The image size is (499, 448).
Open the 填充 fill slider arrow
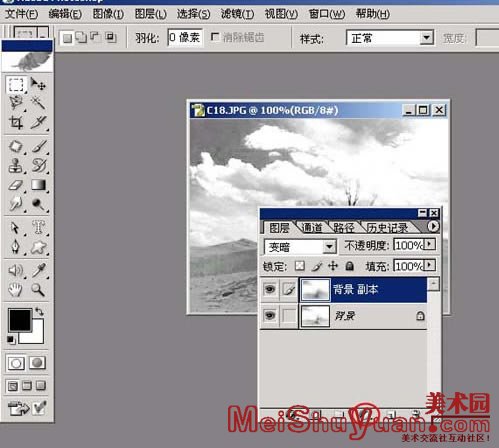pyautogui.click(x=430, y=265)
